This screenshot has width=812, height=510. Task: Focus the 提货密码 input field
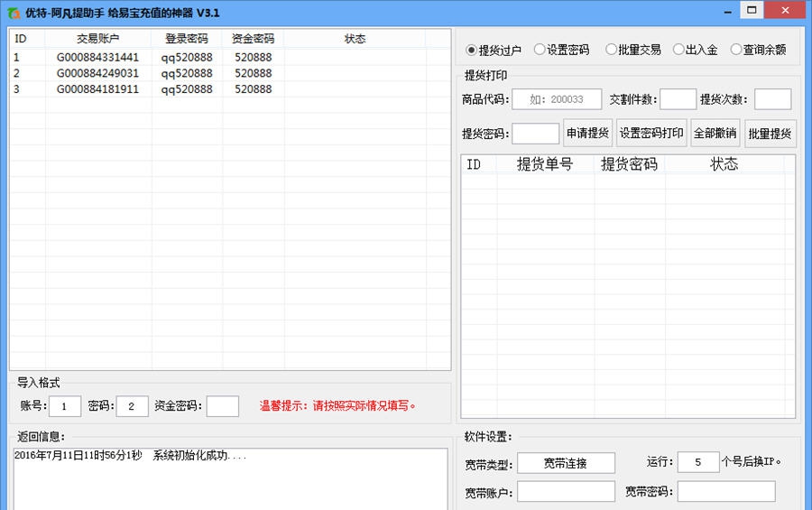click(536, 134)
